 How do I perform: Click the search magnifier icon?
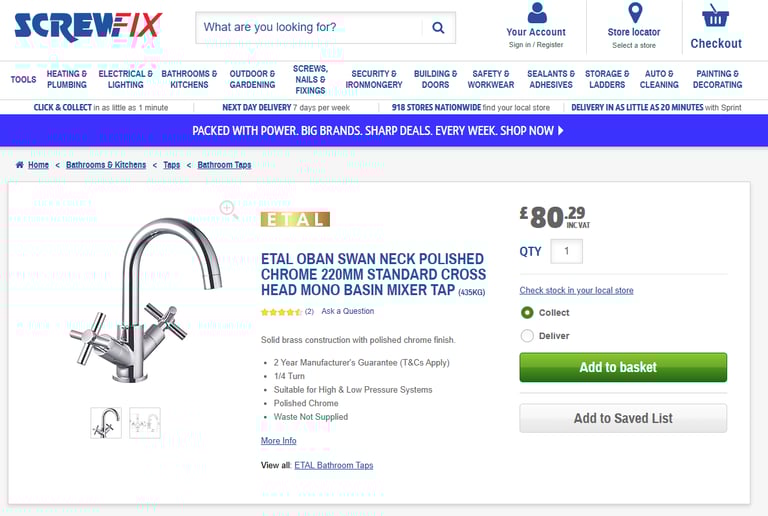[438, 28]
